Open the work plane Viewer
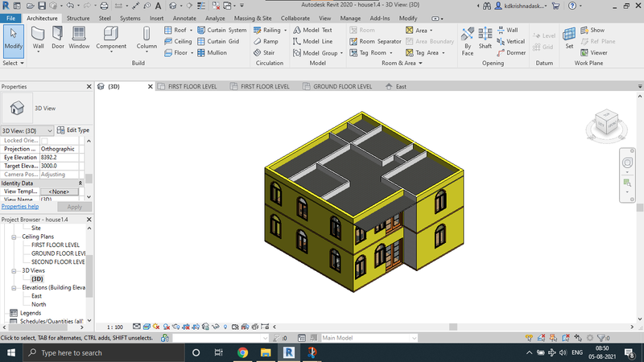Image resolution: width=644 pixels, height=362 pixels. (594, 53)
